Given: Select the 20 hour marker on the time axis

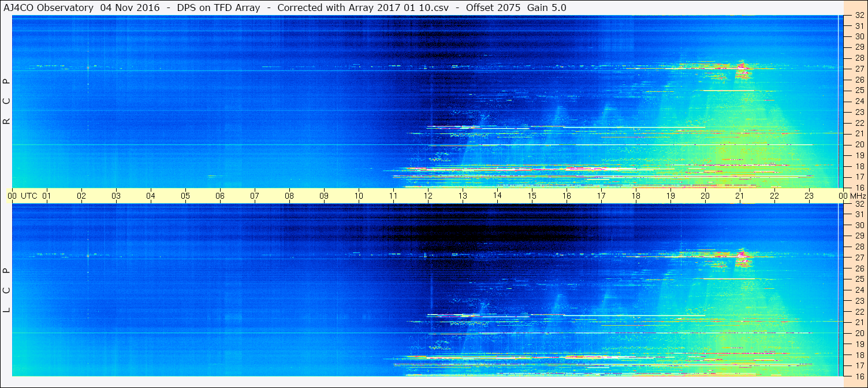Looking at the screenshot, I should click(705, 196).
